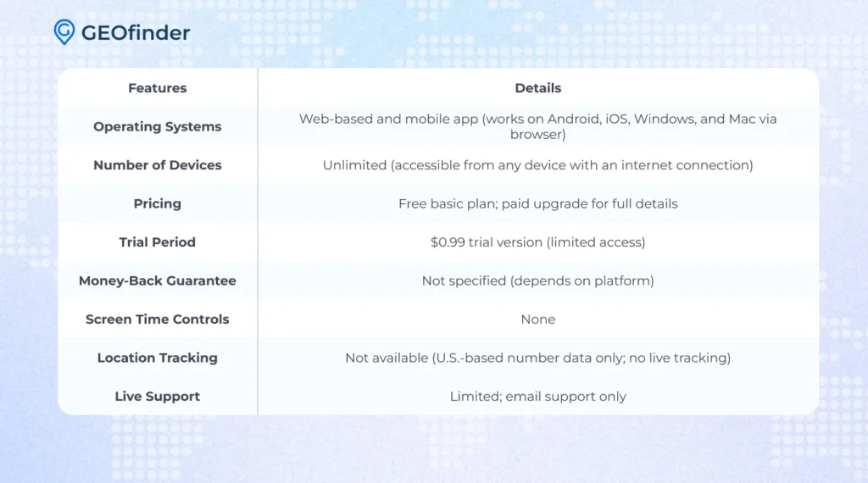Click the GEOfinder brand name text

[136, 33]
